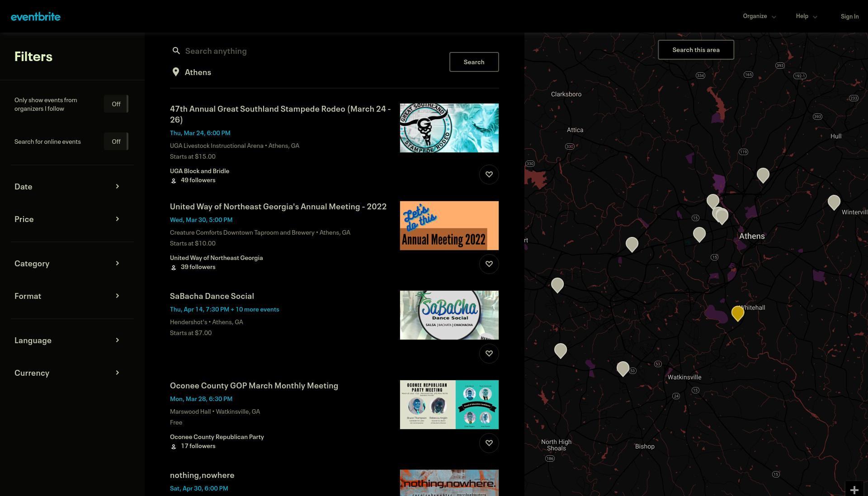868x496 pixels.
Task: Click the Search anything input field
Action: [x=312, y=51]
